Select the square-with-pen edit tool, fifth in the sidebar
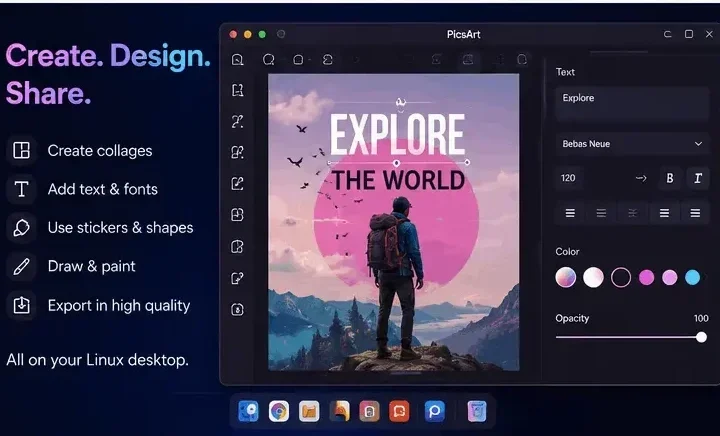Viewport: 720px width, 436px height. point(237,184)
